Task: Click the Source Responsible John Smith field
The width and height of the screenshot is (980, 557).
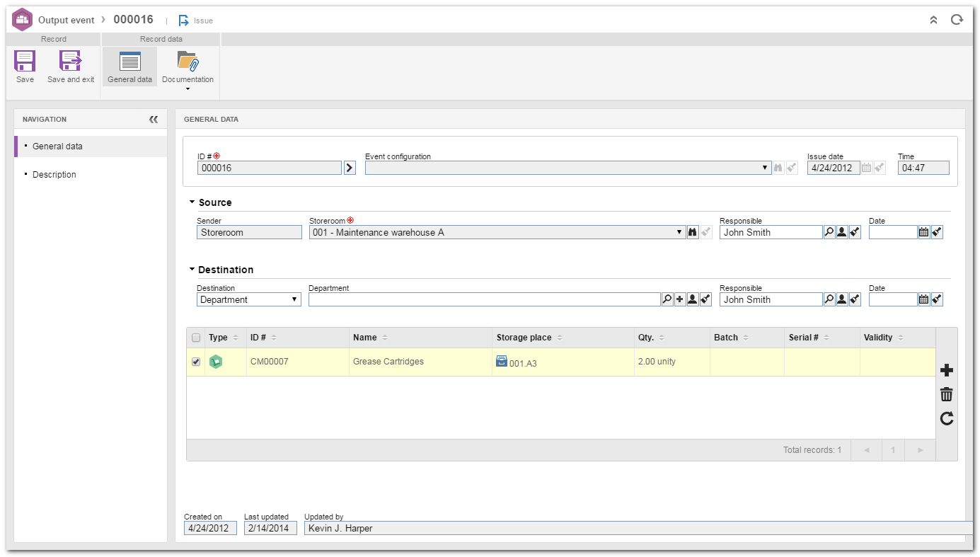Action: [x=771, y=232]
